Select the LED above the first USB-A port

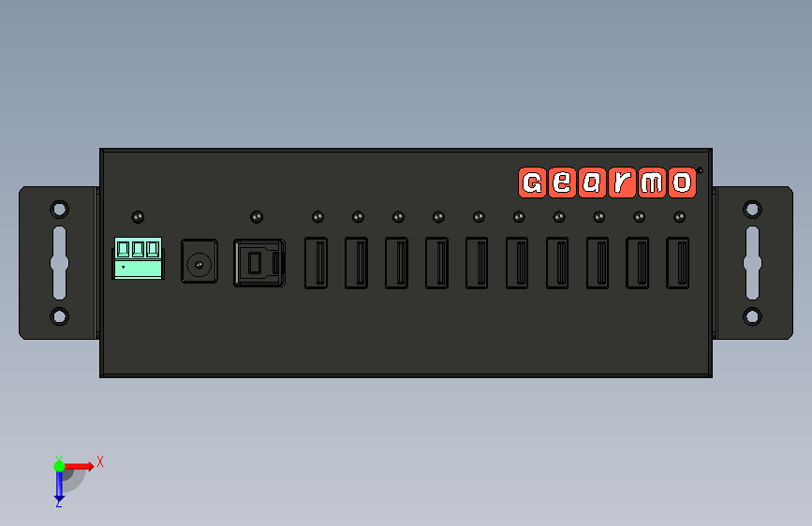(318, 217)
